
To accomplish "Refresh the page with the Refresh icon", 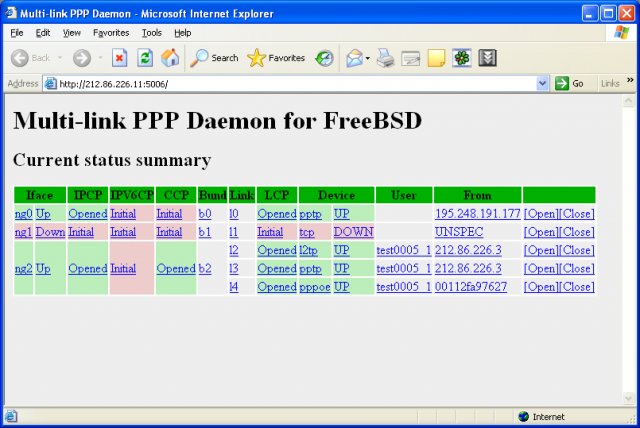I will coord(145,58).
